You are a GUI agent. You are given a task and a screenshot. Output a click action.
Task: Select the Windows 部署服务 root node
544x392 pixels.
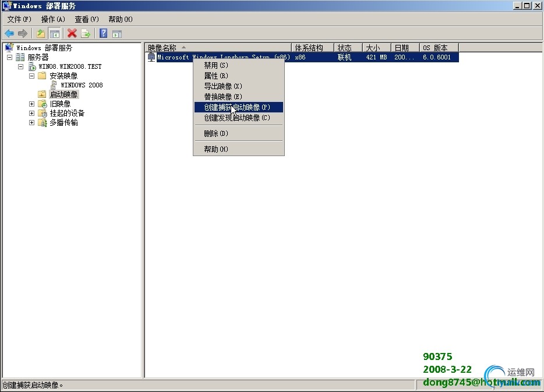[x=44, y=48]
